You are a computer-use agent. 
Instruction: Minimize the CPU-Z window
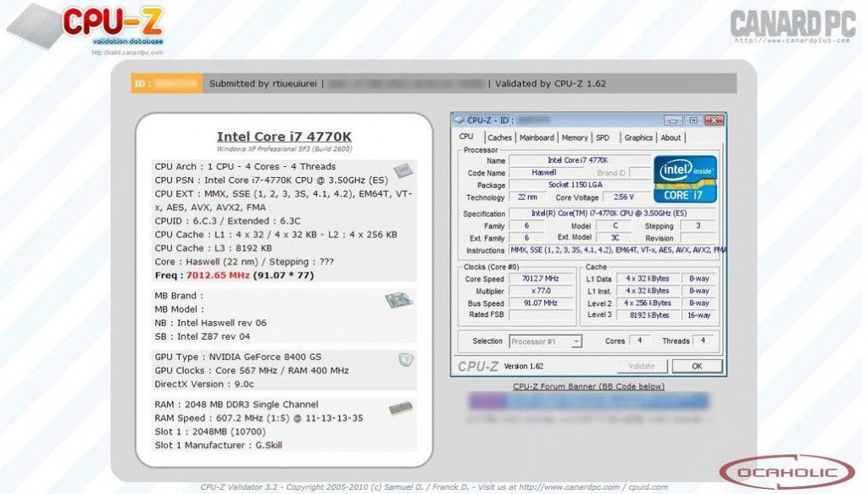(673, 120)
